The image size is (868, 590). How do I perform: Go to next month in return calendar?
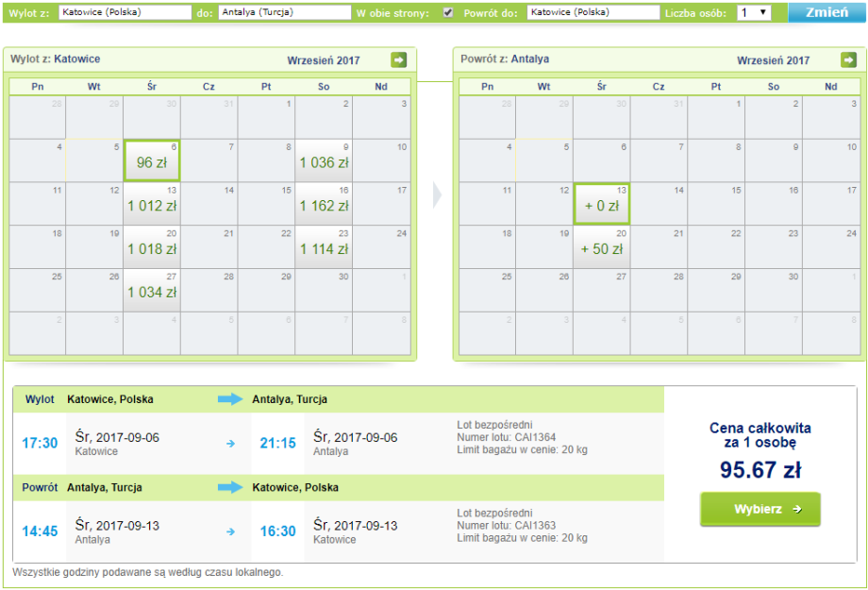[849, 60]
